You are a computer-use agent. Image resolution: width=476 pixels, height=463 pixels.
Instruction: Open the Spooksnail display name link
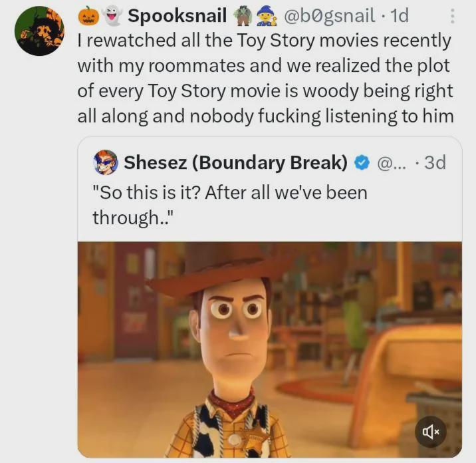point(178,15)
